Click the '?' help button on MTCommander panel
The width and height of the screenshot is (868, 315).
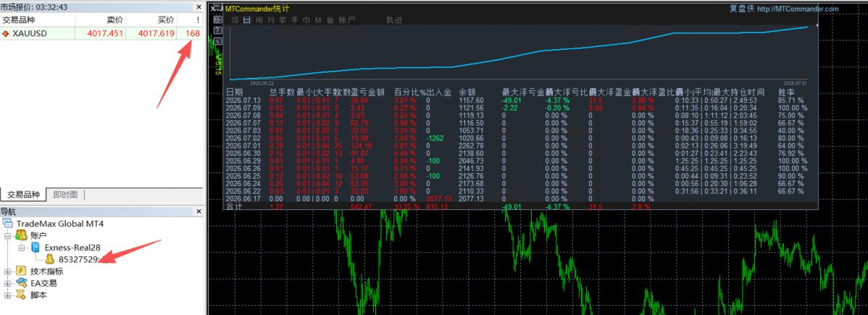(217, 30)
